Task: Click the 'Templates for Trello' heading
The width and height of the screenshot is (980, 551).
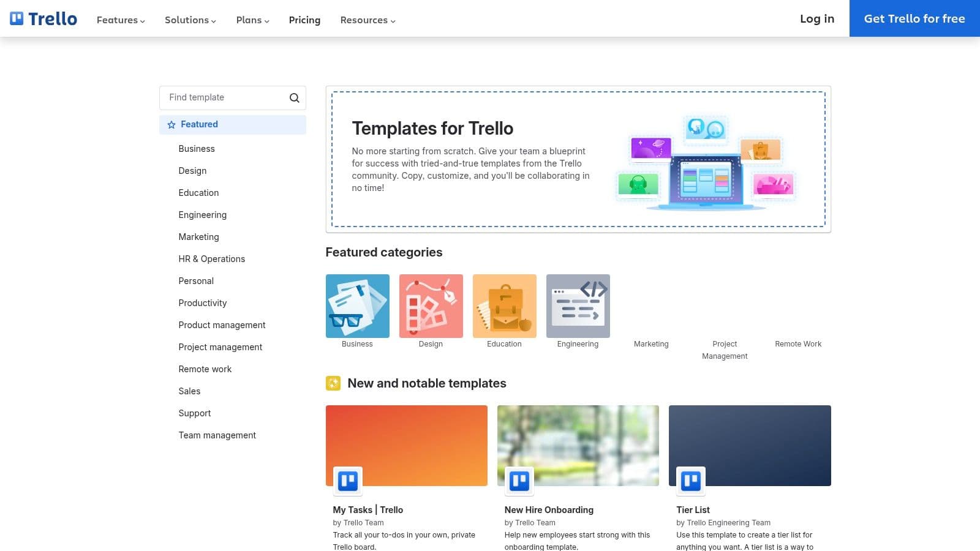Action: [x=432, y=129]
